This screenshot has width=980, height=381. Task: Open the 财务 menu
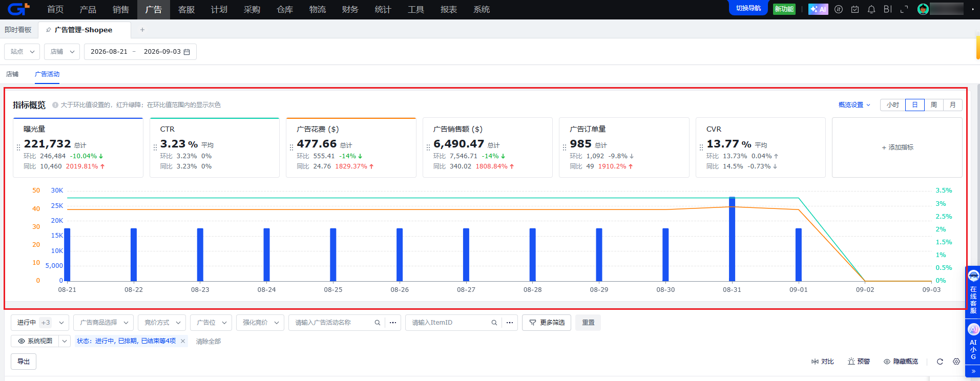coord(350,10)
